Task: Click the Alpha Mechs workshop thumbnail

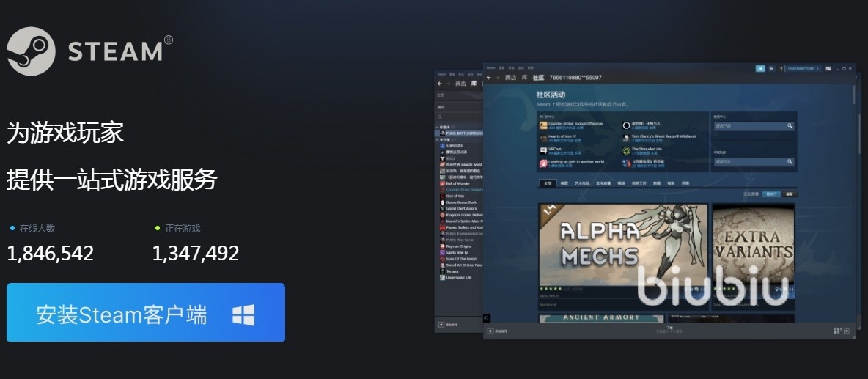Action: (622, 245)
